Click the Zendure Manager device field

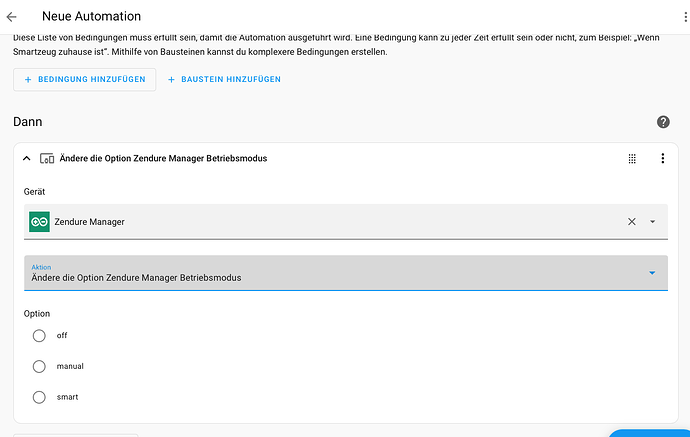pos(346,222)
